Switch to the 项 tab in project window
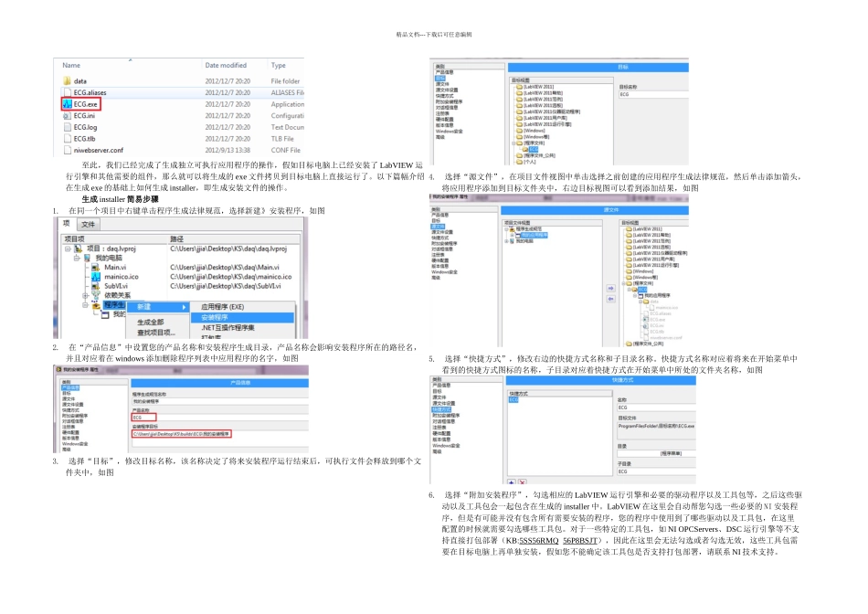Viewport: 868px width, 614px height. coord(67,223)
